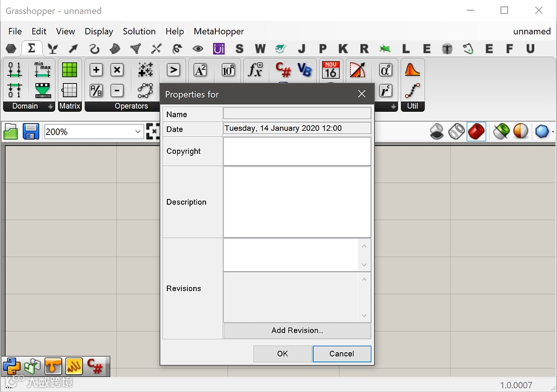
Task: Select the Maths tab sigma icon
Action: [x=32, y=48]
